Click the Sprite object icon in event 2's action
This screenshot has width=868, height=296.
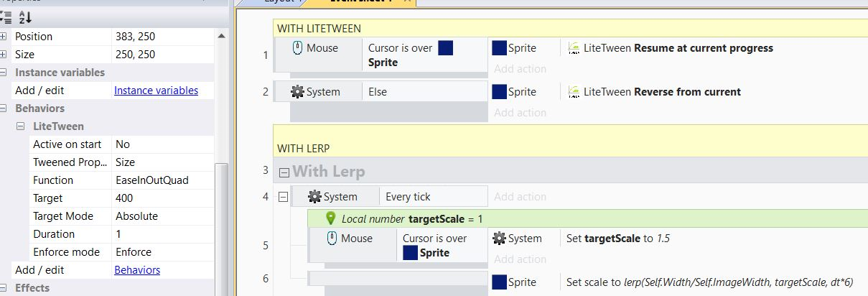point(499,92)
